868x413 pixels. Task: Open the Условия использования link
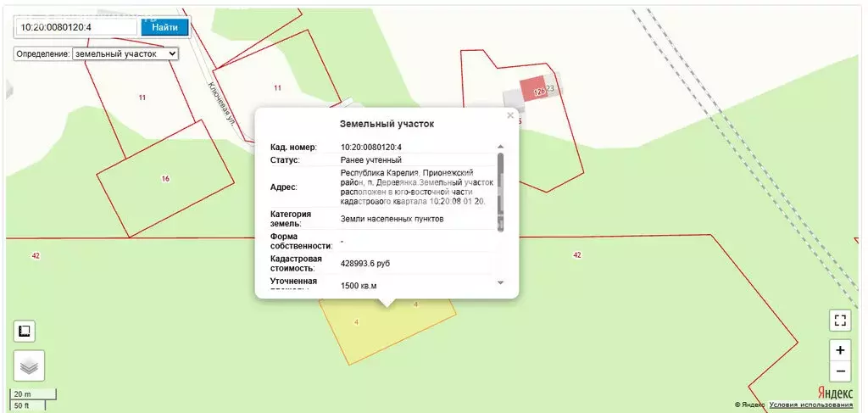click(810, 405)
